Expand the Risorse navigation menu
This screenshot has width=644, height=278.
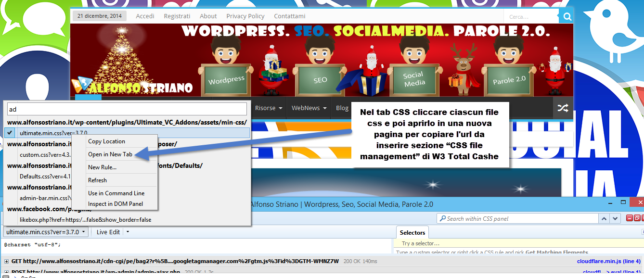tap(269, 108)
